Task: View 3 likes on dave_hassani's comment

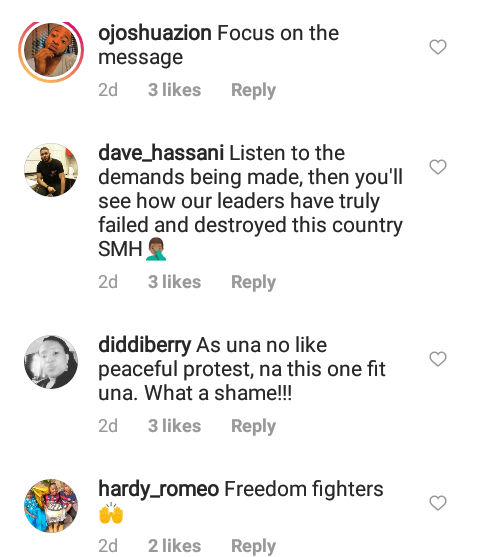Action: 174,282
